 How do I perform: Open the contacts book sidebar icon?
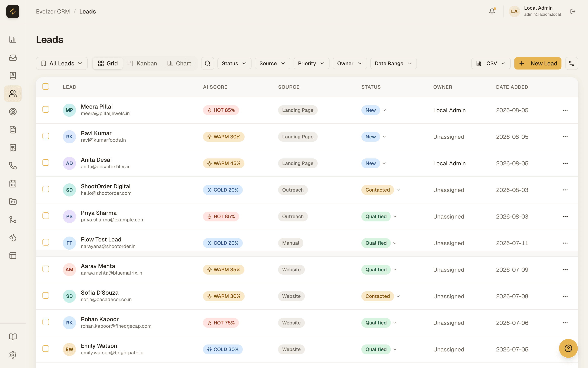13,76
